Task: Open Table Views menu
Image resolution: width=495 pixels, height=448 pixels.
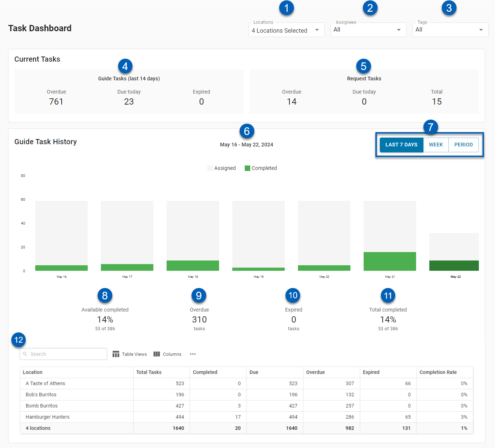Action: (x=130, y=354)
